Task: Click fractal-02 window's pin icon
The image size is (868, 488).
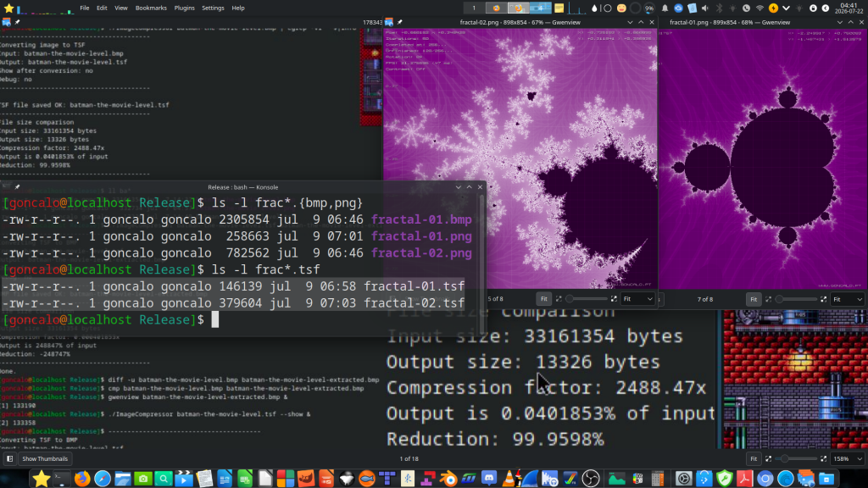Action: [400, 22]
